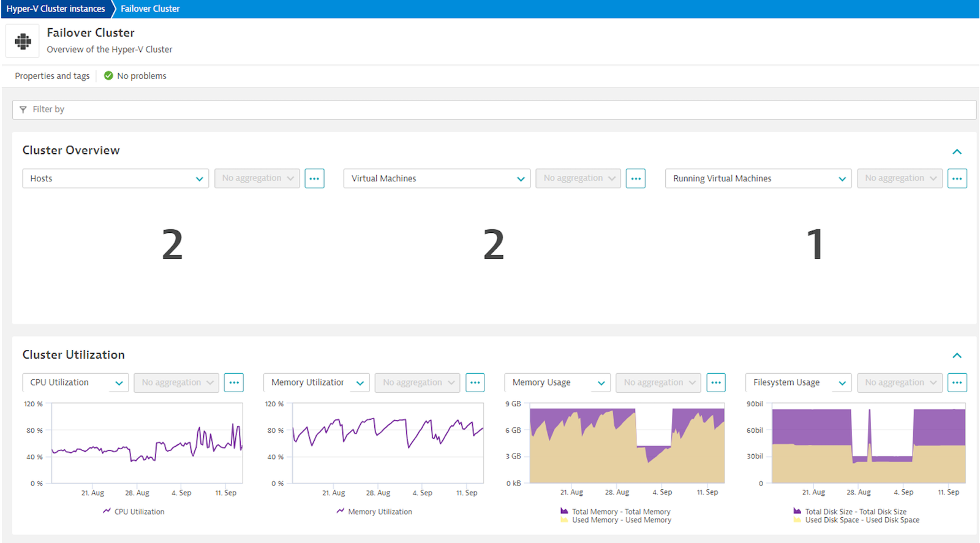Click Overview of the Hyper-V Cluster subtitle

tap(110, 50)
